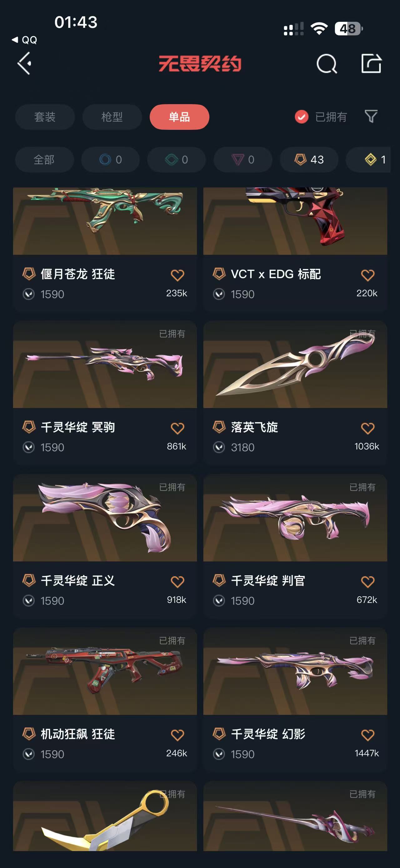The height and width of the screenshot is (868, 400).
Task: Tap the heart icon on 千灵华绽 冥驹
Action: 177,428
